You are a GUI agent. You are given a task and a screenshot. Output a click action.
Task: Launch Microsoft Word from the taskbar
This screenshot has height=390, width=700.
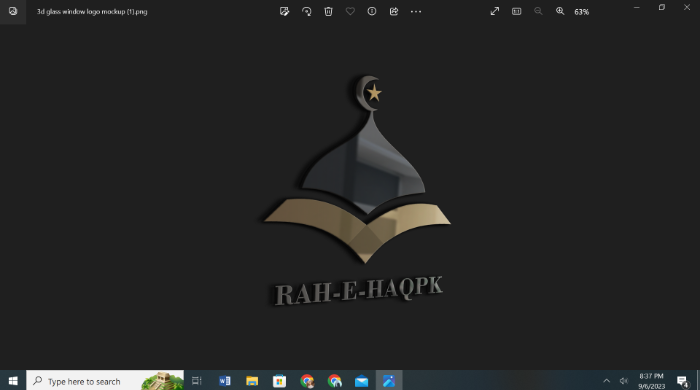pos(225,381)
